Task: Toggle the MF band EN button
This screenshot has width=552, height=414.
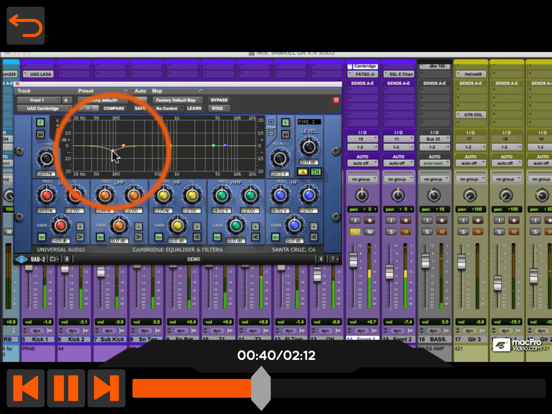Action: 158,237
